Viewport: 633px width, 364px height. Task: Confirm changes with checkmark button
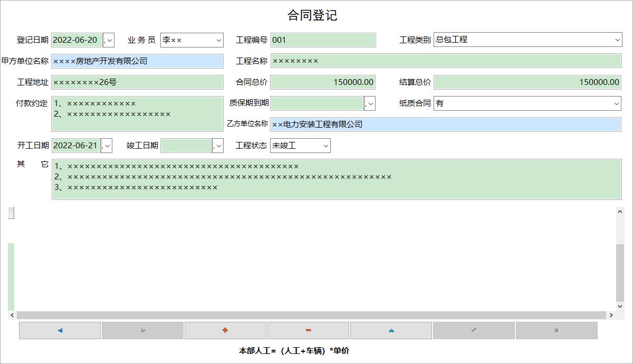point(474,330)
